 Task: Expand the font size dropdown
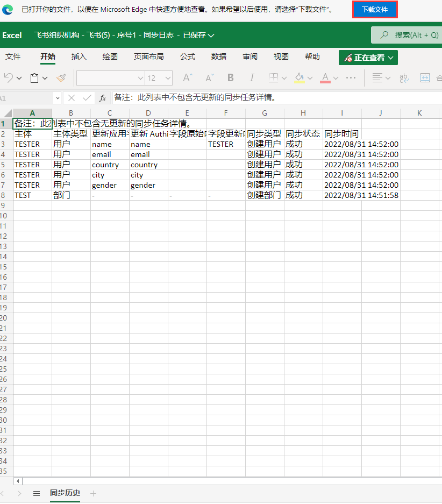click(168, 78)
